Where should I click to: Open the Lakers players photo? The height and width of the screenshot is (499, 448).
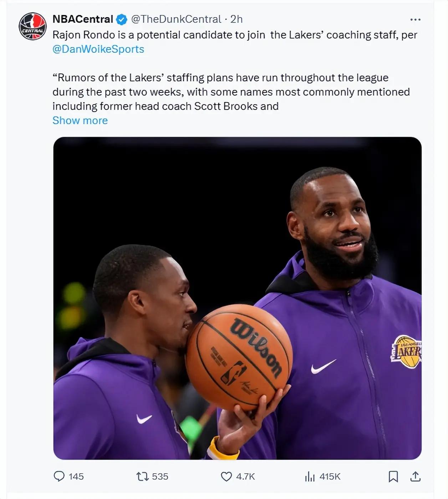[x=237, y=298]
